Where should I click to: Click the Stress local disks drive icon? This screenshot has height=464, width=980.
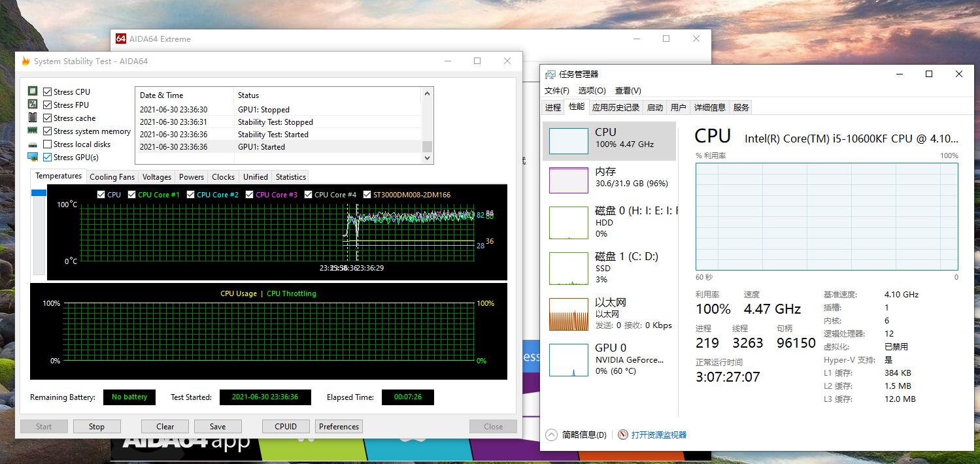[x=33, y=144]
